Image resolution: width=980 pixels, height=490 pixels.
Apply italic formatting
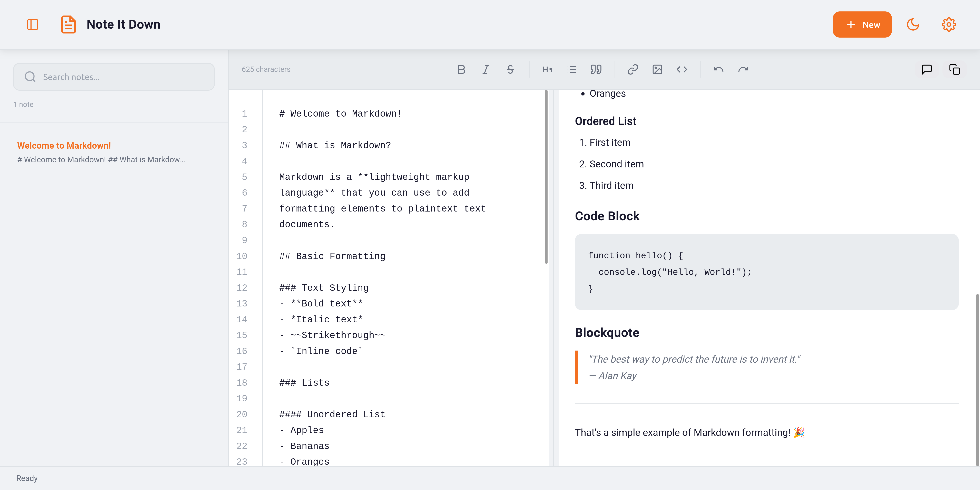click(x=486, y=69)
